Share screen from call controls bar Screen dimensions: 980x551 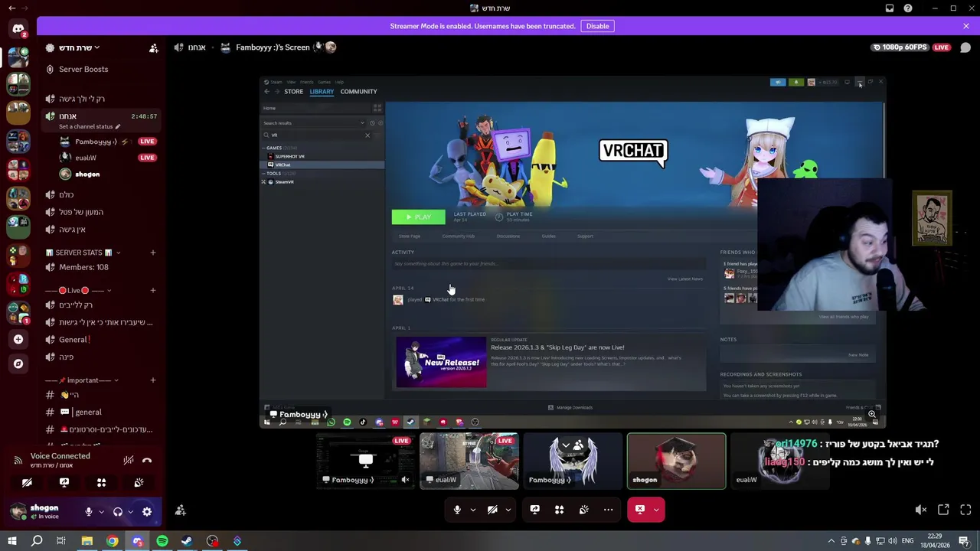[x=534, y=510]
